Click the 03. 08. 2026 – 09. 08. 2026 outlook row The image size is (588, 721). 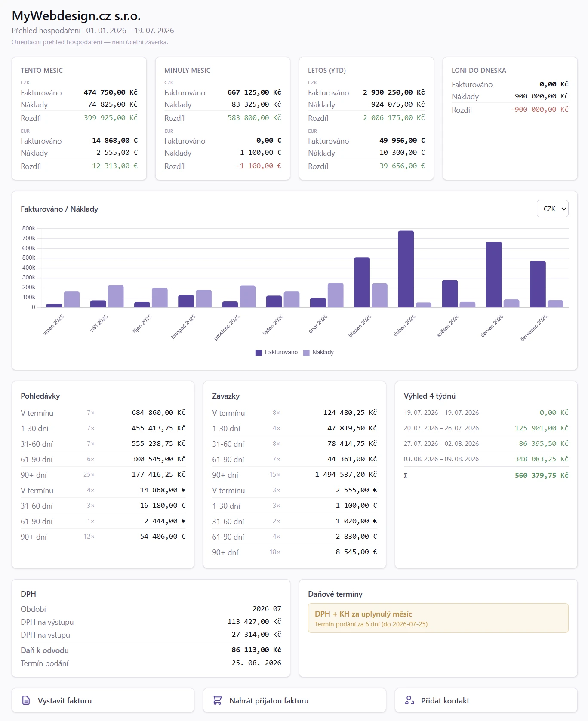[x=486, y=459]
